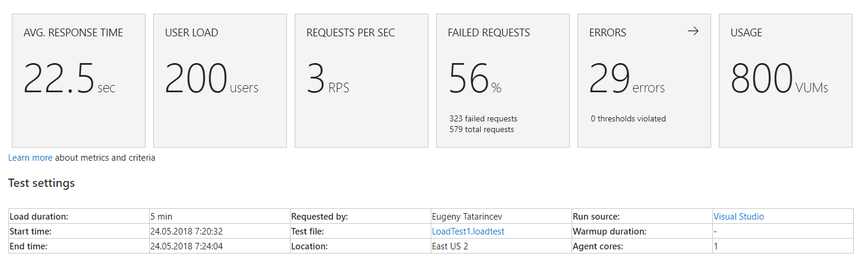
Task: Click the Requests Per Sec tile
Action: (x=361, y=81)
